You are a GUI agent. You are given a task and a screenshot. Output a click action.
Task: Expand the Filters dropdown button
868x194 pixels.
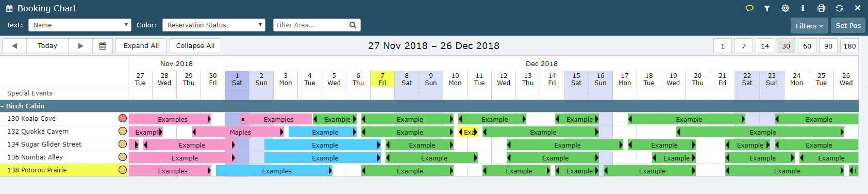(809, 26)
